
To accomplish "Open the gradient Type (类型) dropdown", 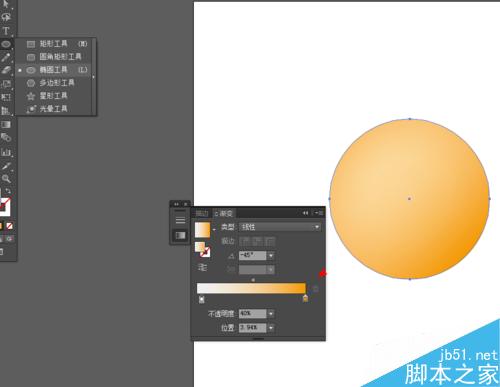I will point(280,227).
